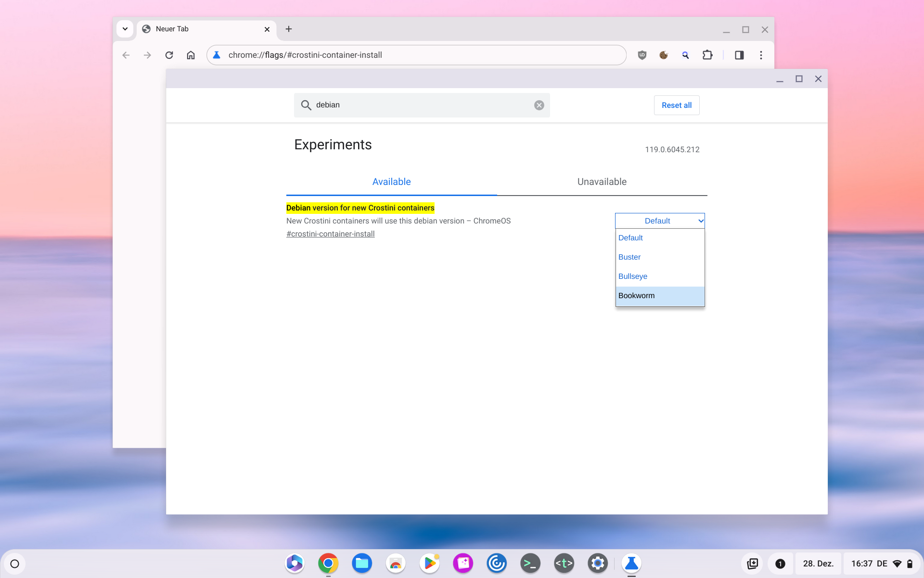Close the Neuer Tab tab
The height and width of the screenshot is (578, 924).
click(267, 29)
